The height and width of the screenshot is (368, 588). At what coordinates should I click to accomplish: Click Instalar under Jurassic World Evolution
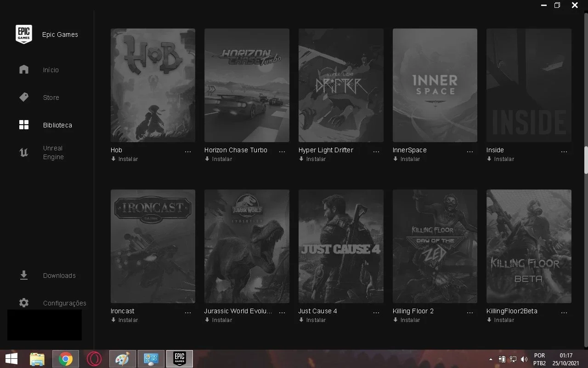(x=218, y=320)
